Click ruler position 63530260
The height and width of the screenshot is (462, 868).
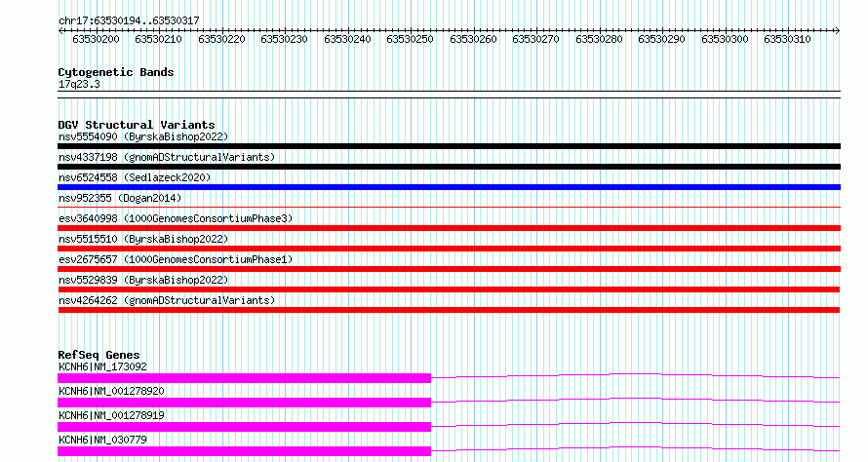click(473, 39)
